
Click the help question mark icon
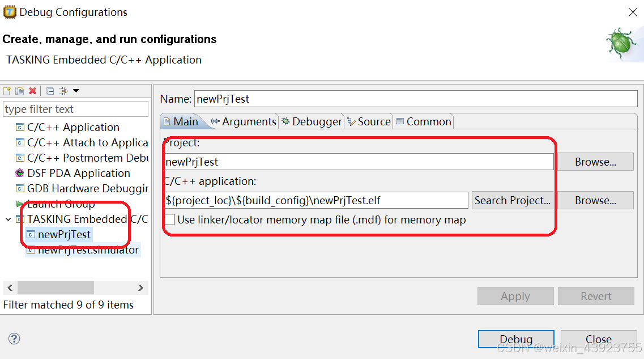click(x=14, y=339)
